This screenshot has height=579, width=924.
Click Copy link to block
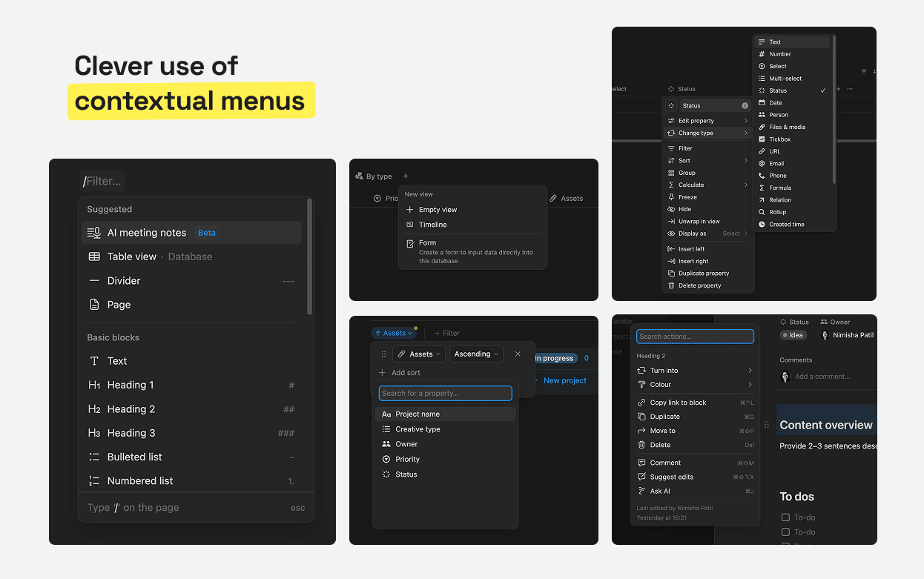(695, 403)
